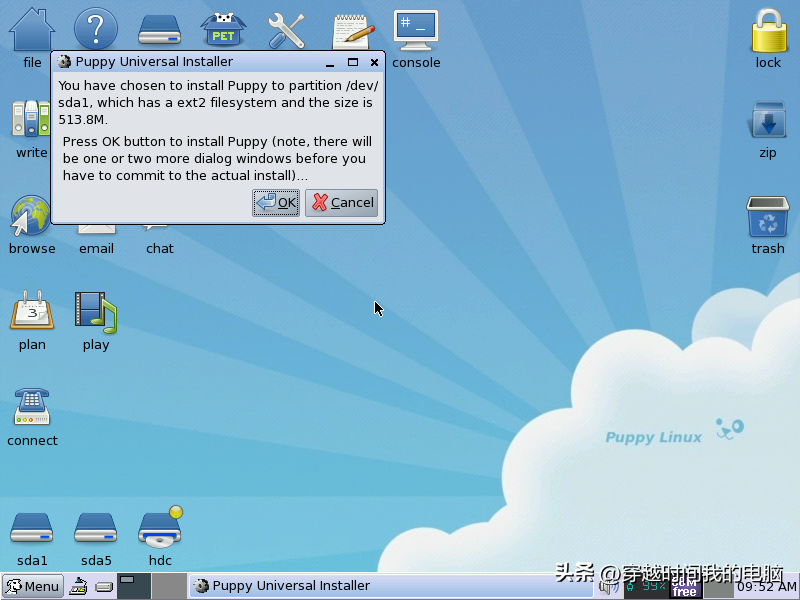Click the volume speaker tray icon

pos(609,587)
